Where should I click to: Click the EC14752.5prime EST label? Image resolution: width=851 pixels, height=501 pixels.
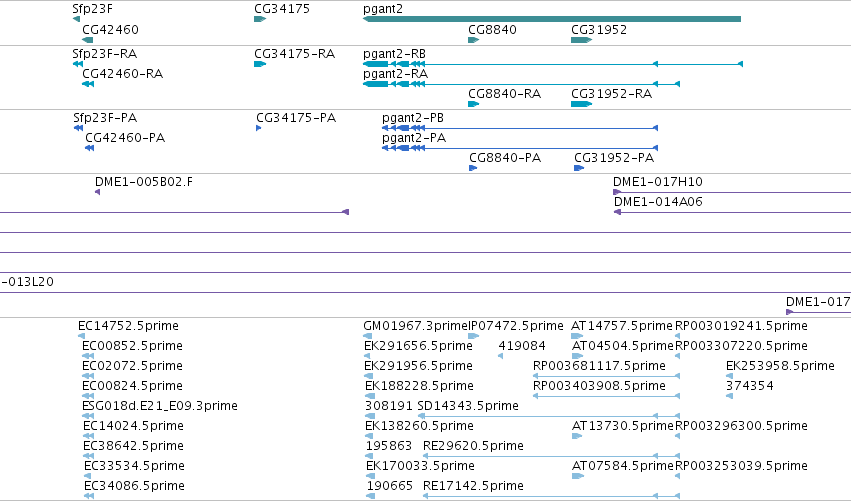coord(128,326)
